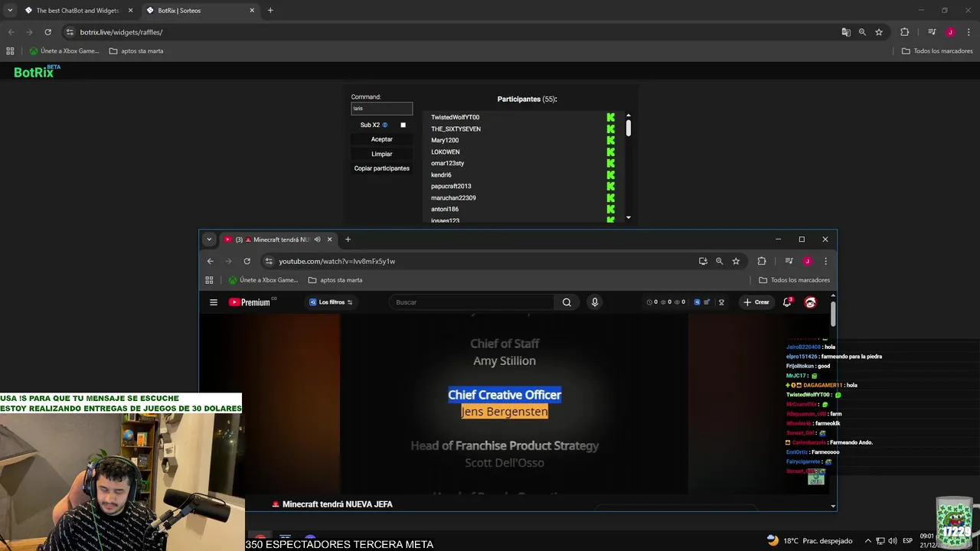Copy the list with Copiar participantes

coord(381,168)
